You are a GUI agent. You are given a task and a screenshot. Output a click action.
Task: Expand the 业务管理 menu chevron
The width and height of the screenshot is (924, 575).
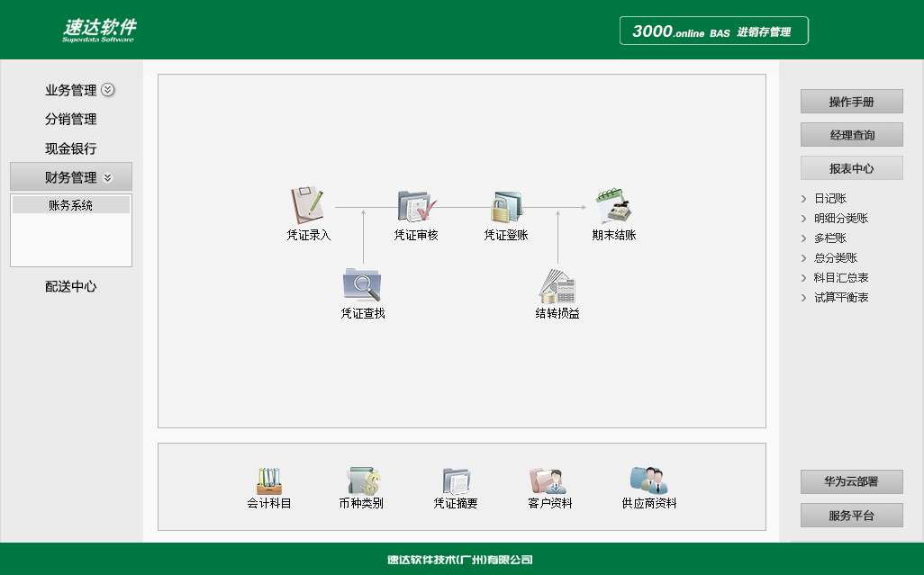coord(108,90)
